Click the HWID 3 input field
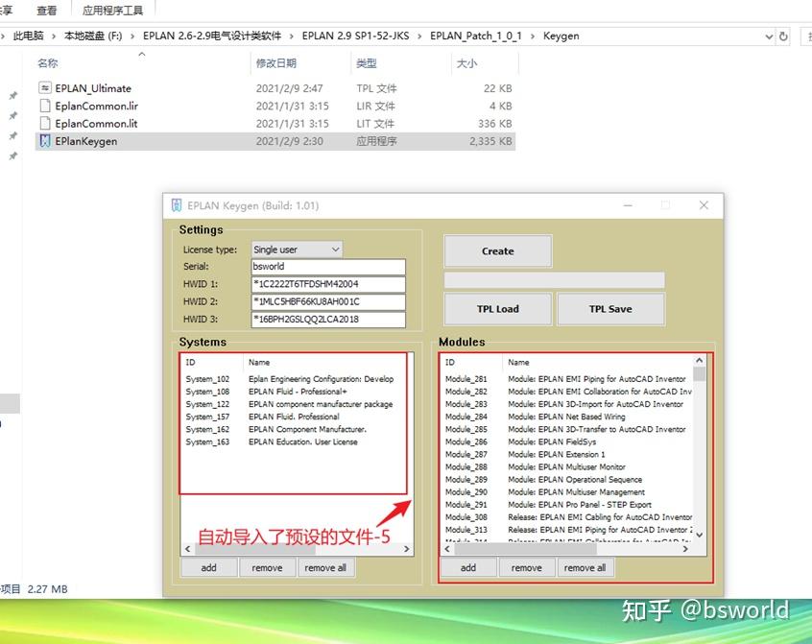Image resolution: width=812 pixels, height=644 pixels. tap(328, 320)
